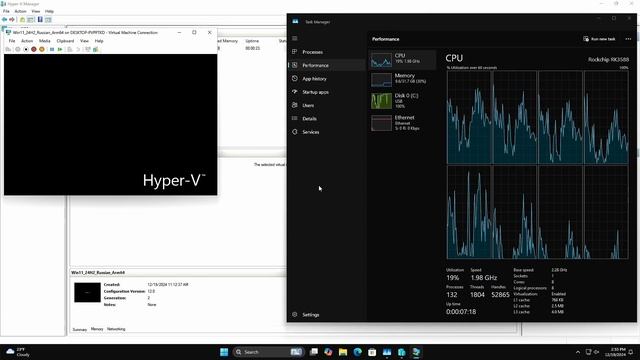Switch to Details in Task Manager
This screenshot has width=640, height=360.
tap(327, 119)
